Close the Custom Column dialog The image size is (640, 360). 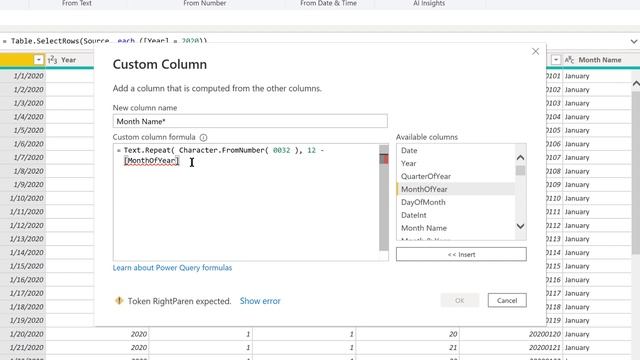pyautogui.click(x=535, y=51)
